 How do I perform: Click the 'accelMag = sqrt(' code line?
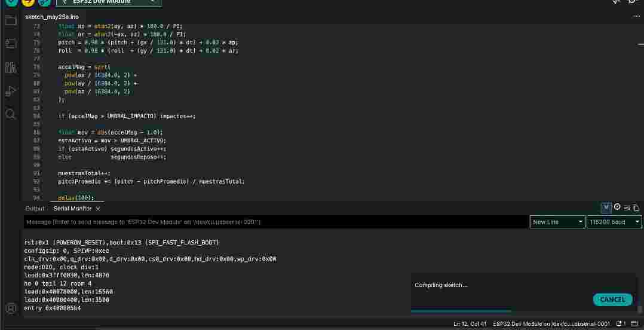[x=84, y=66]
